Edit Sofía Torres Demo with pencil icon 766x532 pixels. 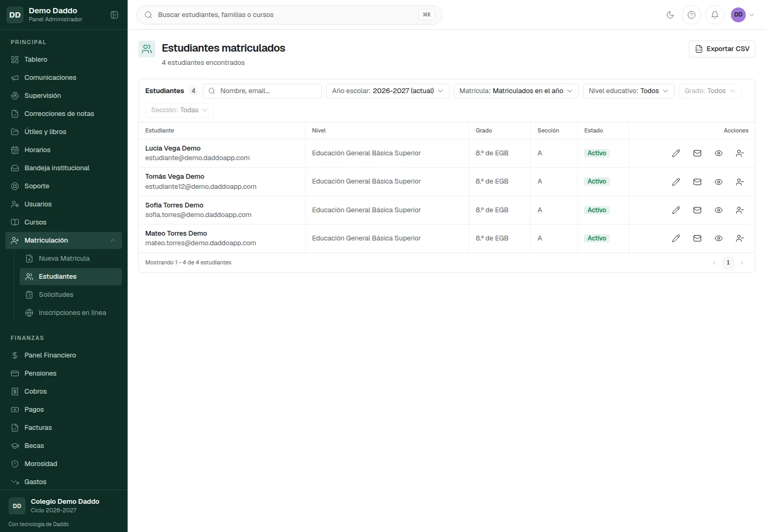pos(676,210)
